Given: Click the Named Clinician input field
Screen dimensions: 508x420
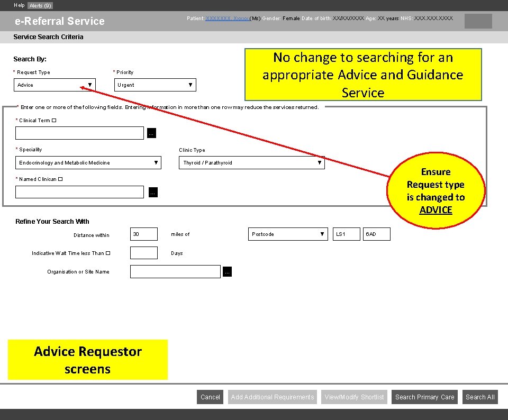Looking at the screenshot, I should pos(80,192).
